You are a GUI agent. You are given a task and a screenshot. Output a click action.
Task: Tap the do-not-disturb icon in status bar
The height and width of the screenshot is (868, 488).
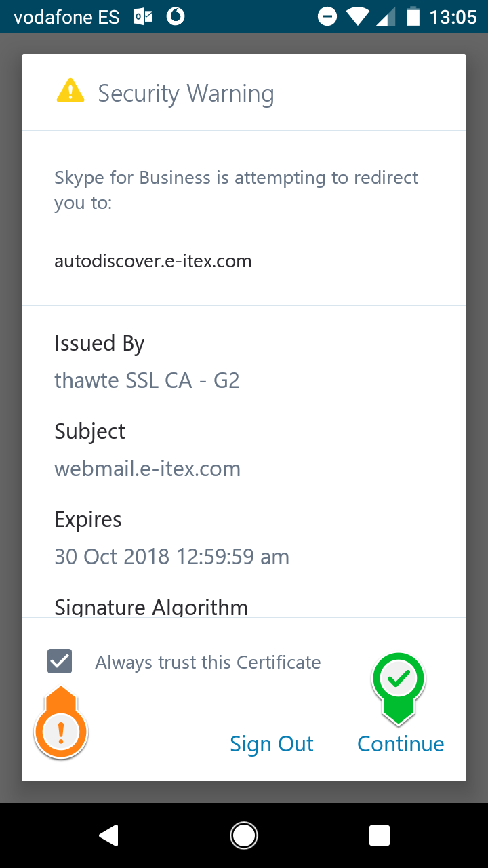pyautogui.click(x=327, y=16)
